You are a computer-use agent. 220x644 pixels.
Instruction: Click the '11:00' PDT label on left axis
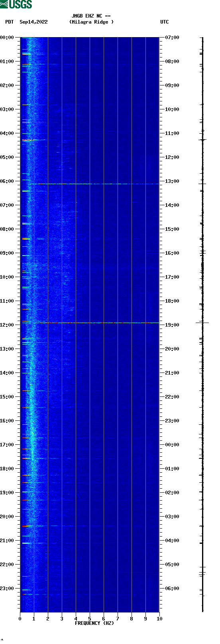7,301
